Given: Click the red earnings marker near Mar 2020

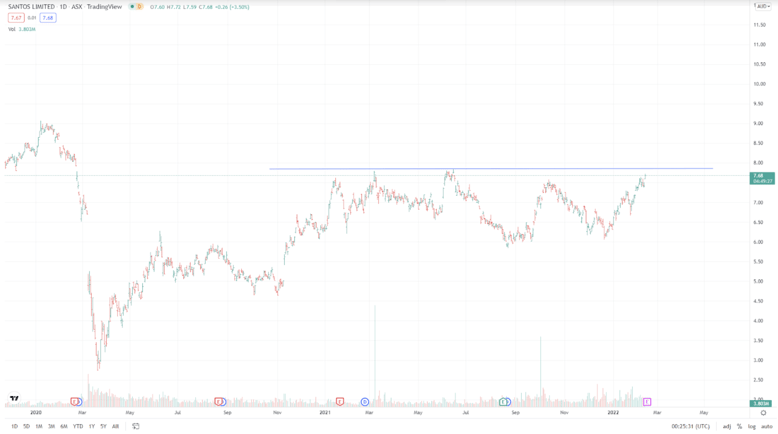Looking at the screenshot, I should point(74,402).
